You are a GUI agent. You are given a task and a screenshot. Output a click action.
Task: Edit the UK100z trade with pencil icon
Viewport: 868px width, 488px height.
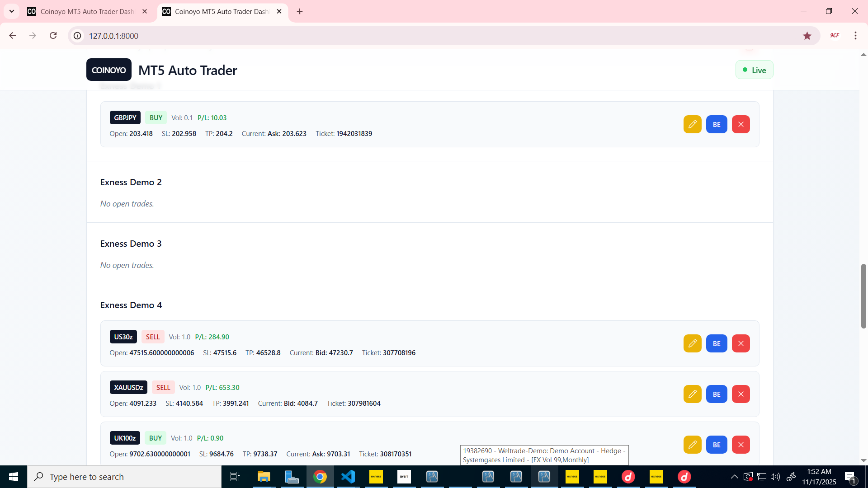point(692,445)
